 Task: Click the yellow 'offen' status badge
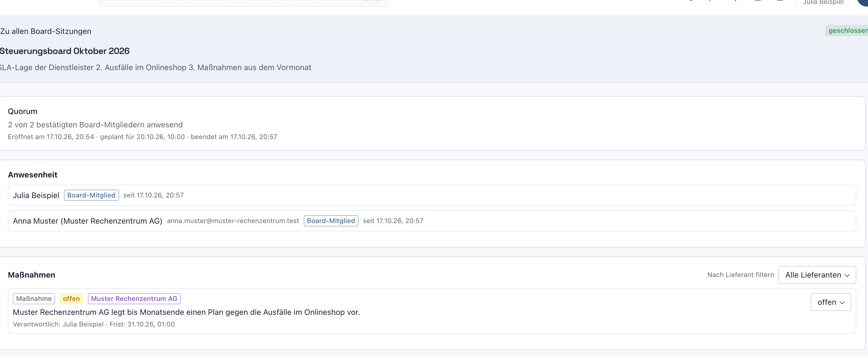(71, 299)
